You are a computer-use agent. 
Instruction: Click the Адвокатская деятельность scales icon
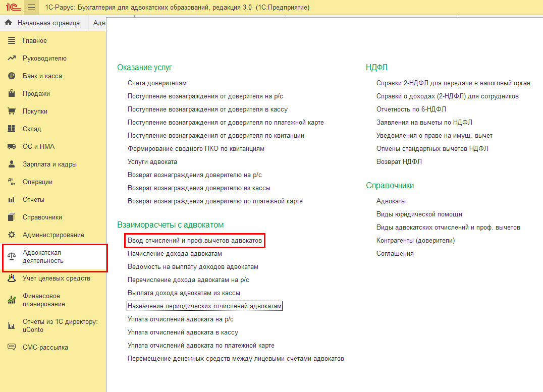pos(12,257)
